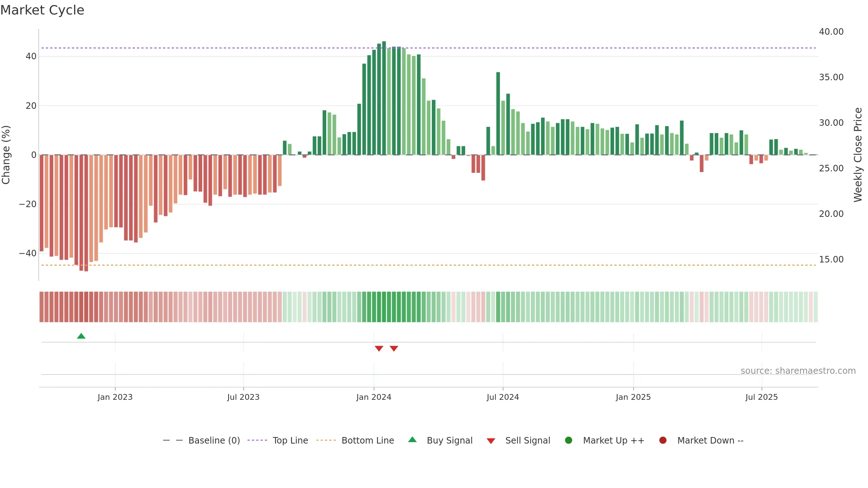Click the green Buy Signal legend triangle icon
This screenshot has width=868, height=488.
pyautogui.click(x=412, y=440)
